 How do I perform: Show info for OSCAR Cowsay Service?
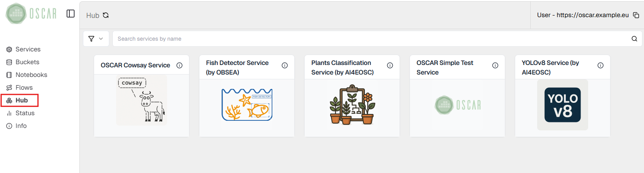click(x=179, y=65)
